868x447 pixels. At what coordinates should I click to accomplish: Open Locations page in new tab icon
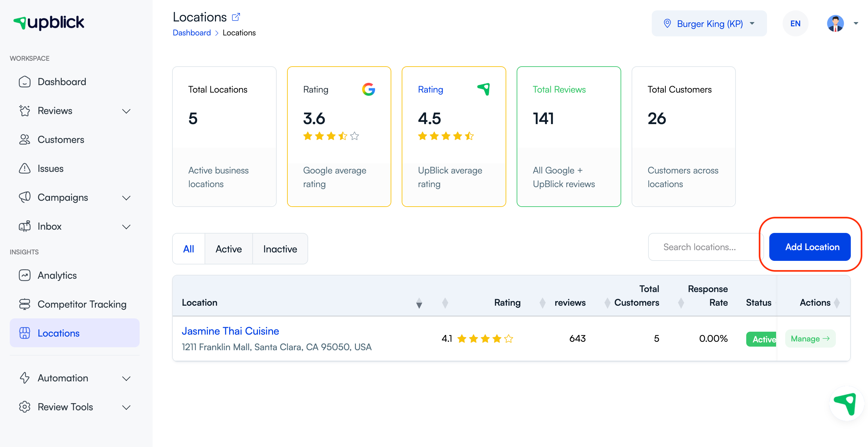[236, 17]
